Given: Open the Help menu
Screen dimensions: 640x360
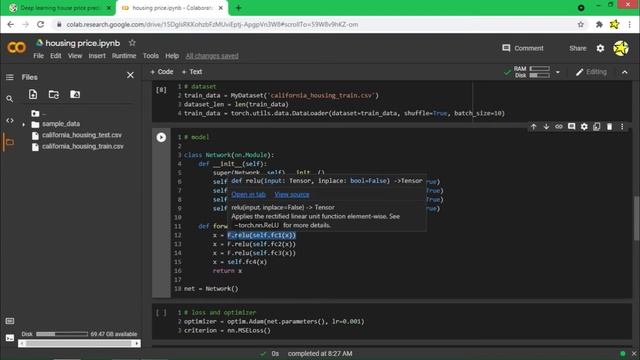Looking at the screenshot, I should (x=172, y=56).
